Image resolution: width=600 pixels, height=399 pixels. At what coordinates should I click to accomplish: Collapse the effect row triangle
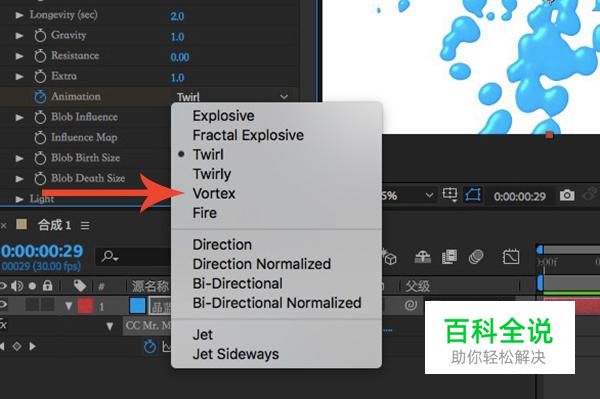click(110, 326)
